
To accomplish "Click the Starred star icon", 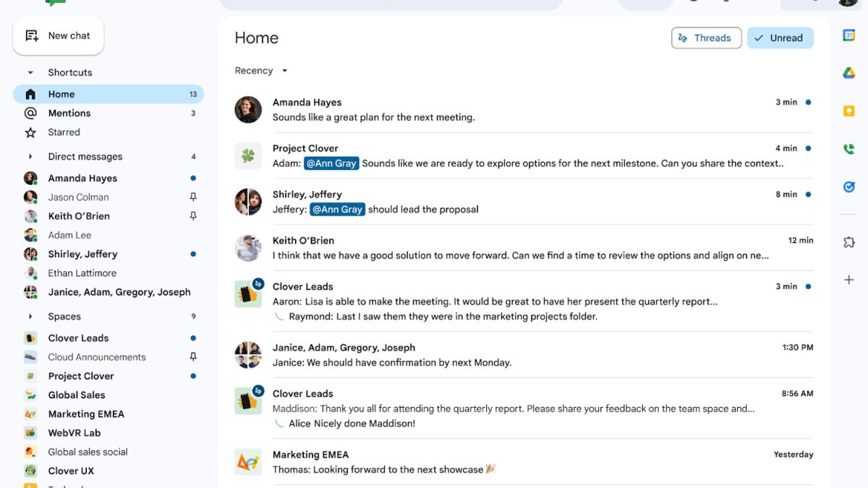I will click(30, 132).
